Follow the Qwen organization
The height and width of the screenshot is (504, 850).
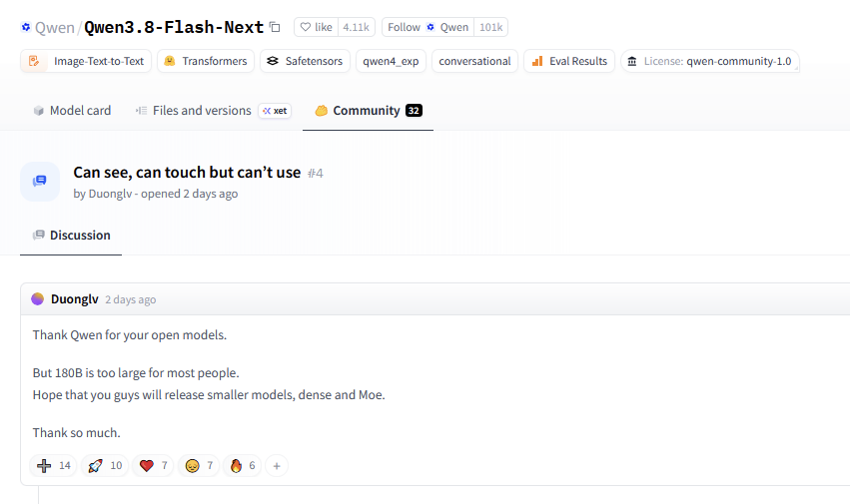point(427,27)
